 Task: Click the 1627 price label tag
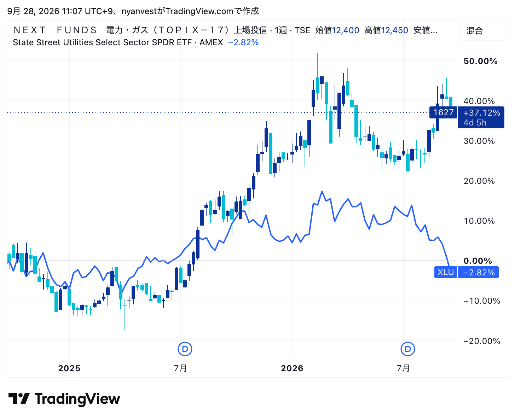(x=443, y=112)
